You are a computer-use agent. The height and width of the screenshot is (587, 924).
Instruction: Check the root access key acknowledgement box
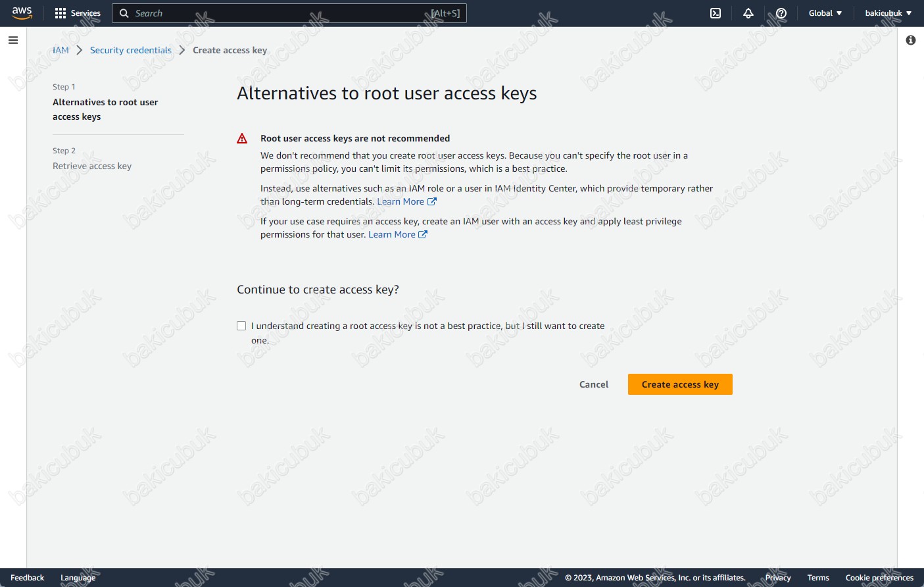[x=241, y=326]
